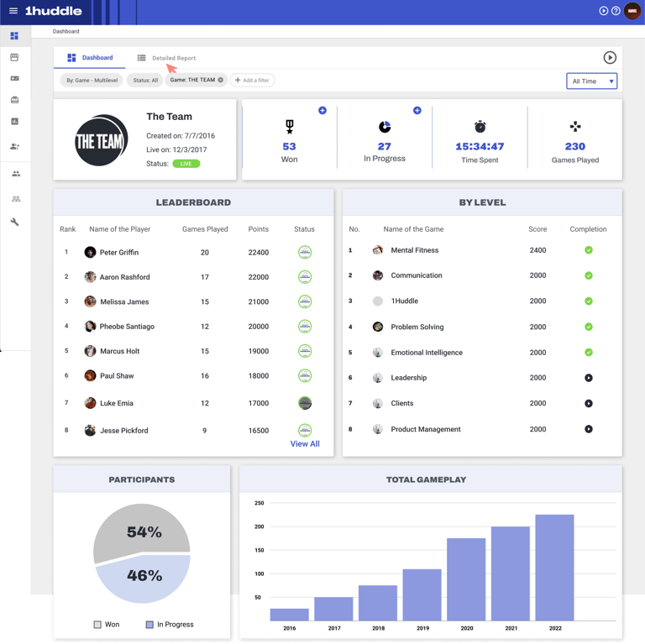Remove the Game: THE TEAM filter

[x=221, y=80]
